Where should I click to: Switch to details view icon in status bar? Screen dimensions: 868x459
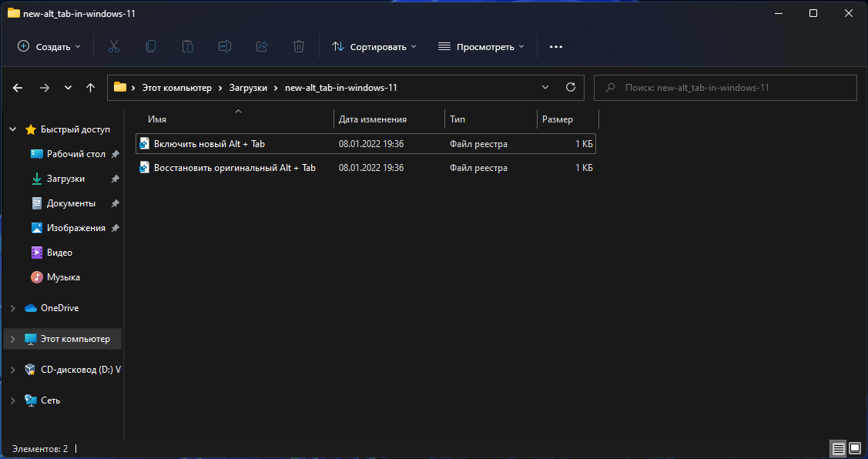pyautogui.click(x=838, y=448)
